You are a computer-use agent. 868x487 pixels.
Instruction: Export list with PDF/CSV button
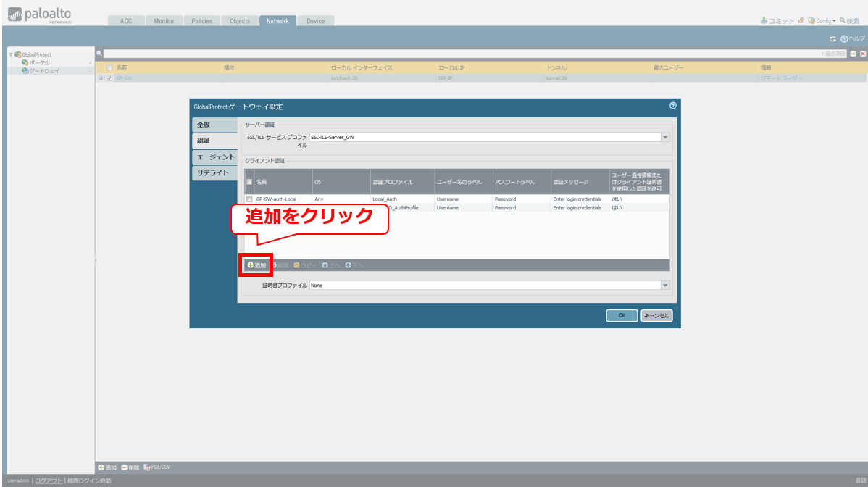(157, 467)
